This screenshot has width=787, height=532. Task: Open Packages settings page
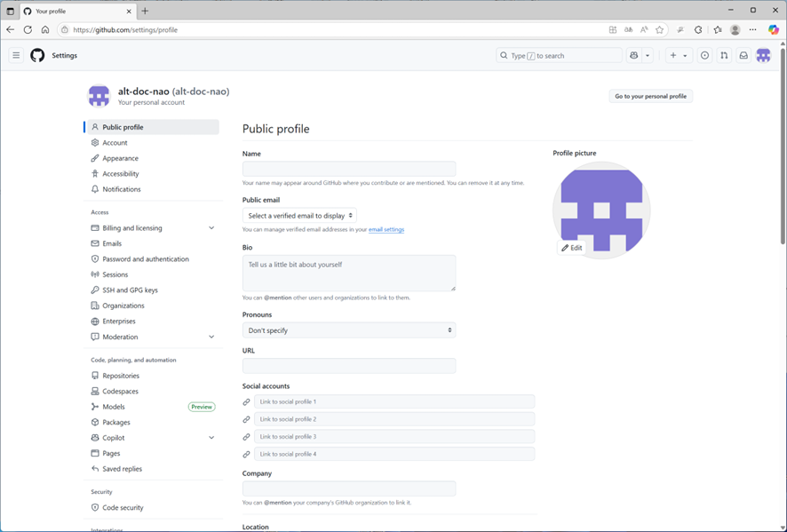tap(153, 422)
